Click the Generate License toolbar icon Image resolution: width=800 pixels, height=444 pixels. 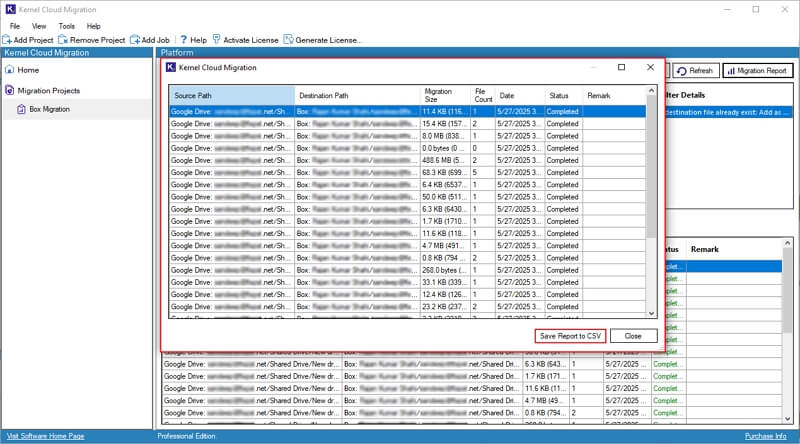pyautogui.click(x=288, y=40)
